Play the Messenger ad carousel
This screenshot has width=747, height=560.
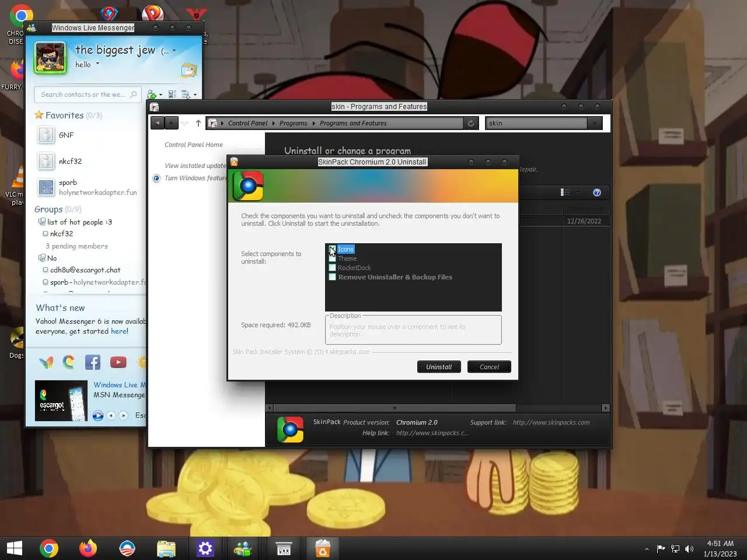[x=98, y=415]
